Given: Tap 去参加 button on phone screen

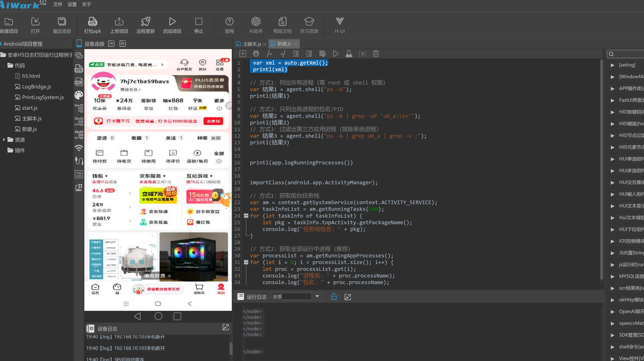Looking at the screenshot, I should tap(213, 121).
